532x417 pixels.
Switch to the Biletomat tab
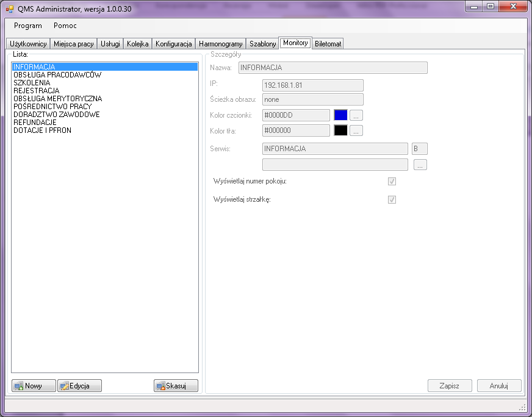pyautogui.click(x=328, y=44)
